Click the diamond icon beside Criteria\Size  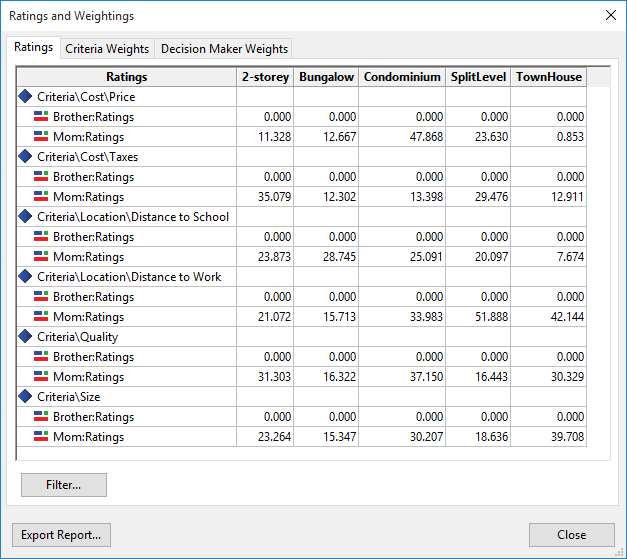pos(26,397)
